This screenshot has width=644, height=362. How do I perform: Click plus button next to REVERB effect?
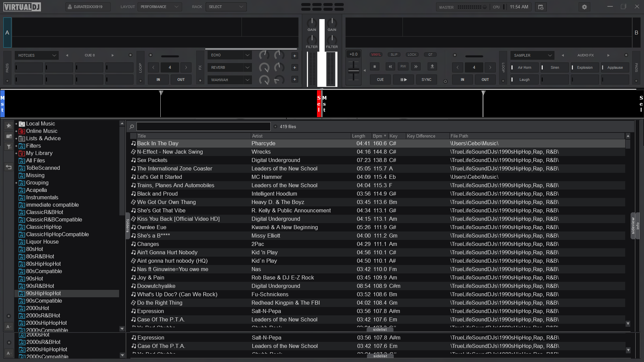[x=294, y=67]
